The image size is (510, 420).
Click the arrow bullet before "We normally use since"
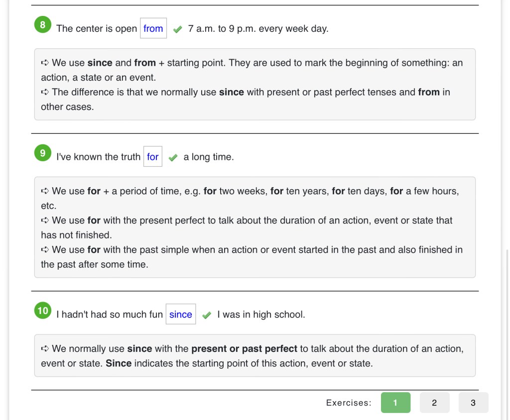pos(45,349)
